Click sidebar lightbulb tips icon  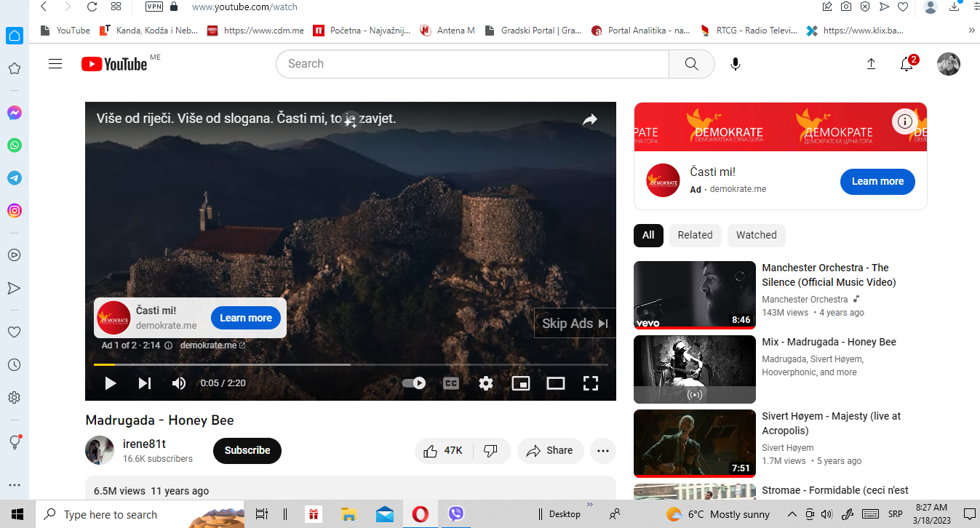pyautogui.click(x=14, y=441)
